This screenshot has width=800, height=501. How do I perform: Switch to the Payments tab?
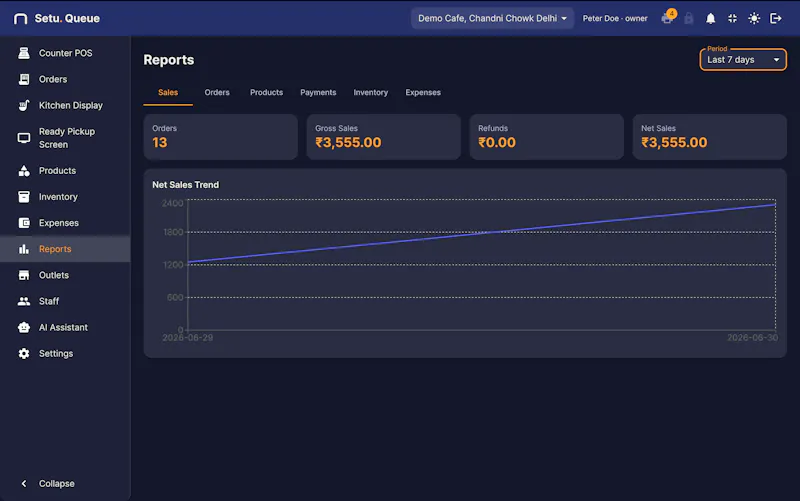pos(318,92)
